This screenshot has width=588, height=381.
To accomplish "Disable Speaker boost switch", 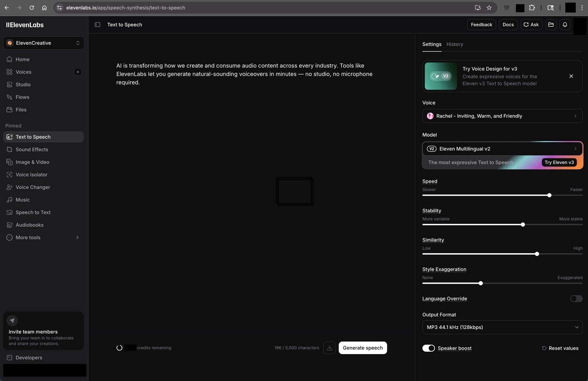I will 429,348.
